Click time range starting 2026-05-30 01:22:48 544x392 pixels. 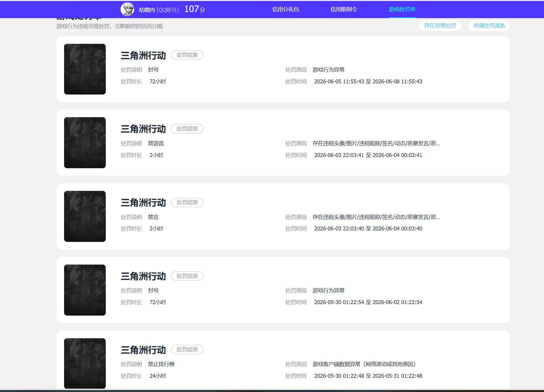tap(368, 376)
